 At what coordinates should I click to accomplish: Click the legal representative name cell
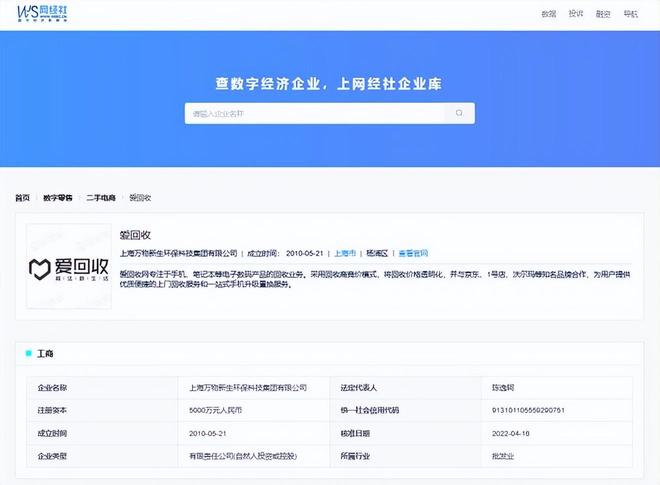[x=557, y=388]
